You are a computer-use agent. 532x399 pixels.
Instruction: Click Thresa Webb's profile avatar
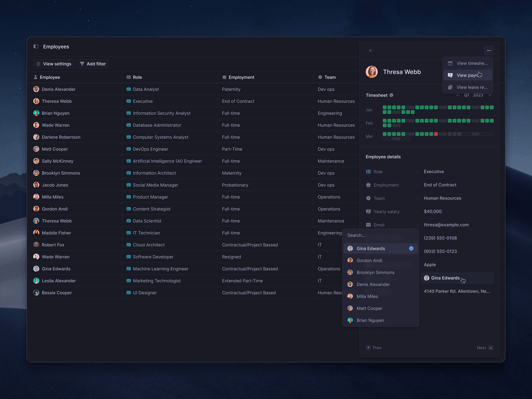point(372,72)
